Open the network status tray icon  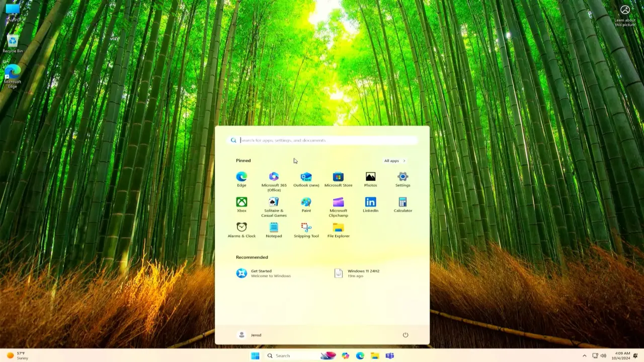(595, 356)
